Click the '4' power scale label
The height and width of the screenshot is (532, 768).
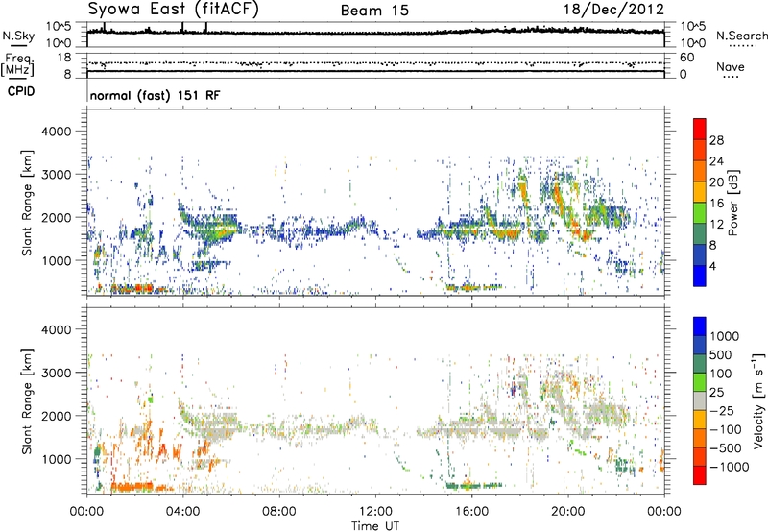point(713,266)
